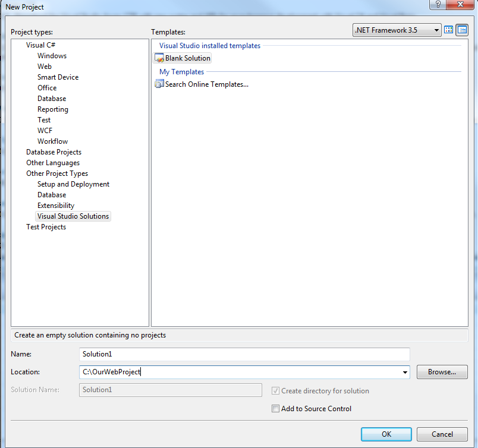Screen dimensions: 478x448
Task: Switch templates to small icons view
Action: [x=462, y=30]
